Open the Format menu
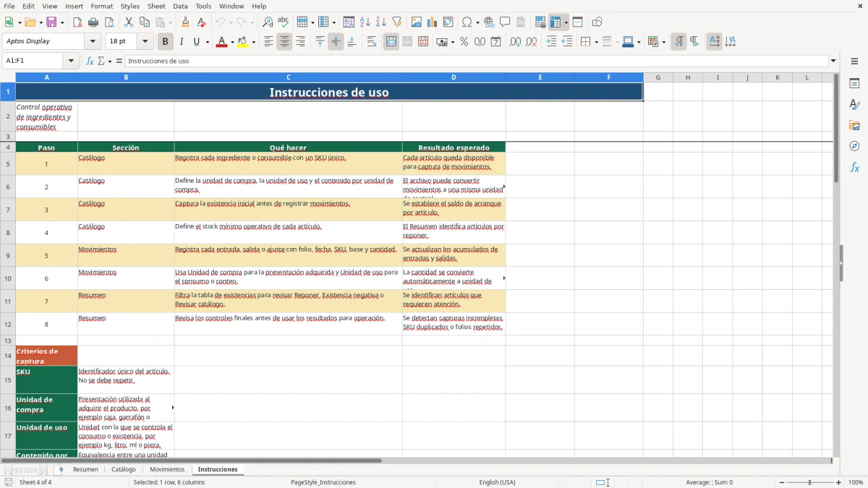Screen dimensions: 868x488 point(101,6)
